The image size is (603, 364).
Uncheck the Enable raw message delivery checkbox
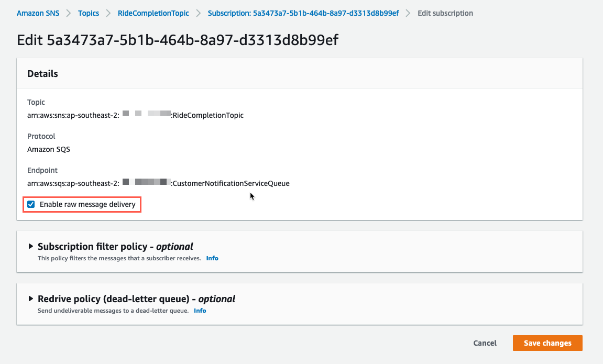pyautogui.click(x=31, y=204)
